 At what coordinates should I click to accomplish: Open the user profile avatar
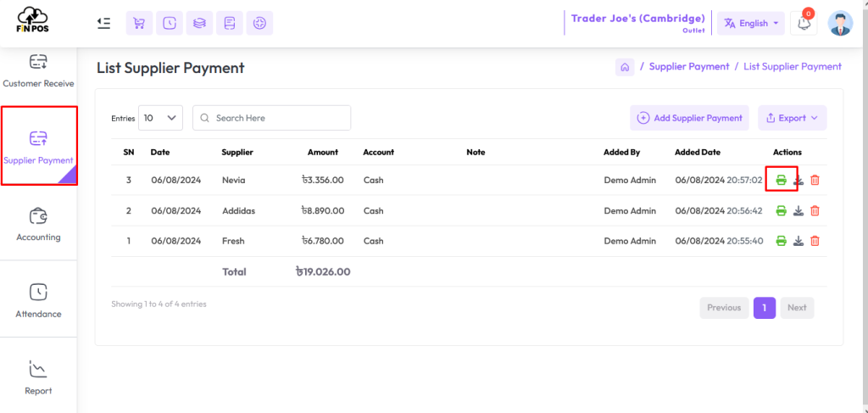tap(840, 23)
